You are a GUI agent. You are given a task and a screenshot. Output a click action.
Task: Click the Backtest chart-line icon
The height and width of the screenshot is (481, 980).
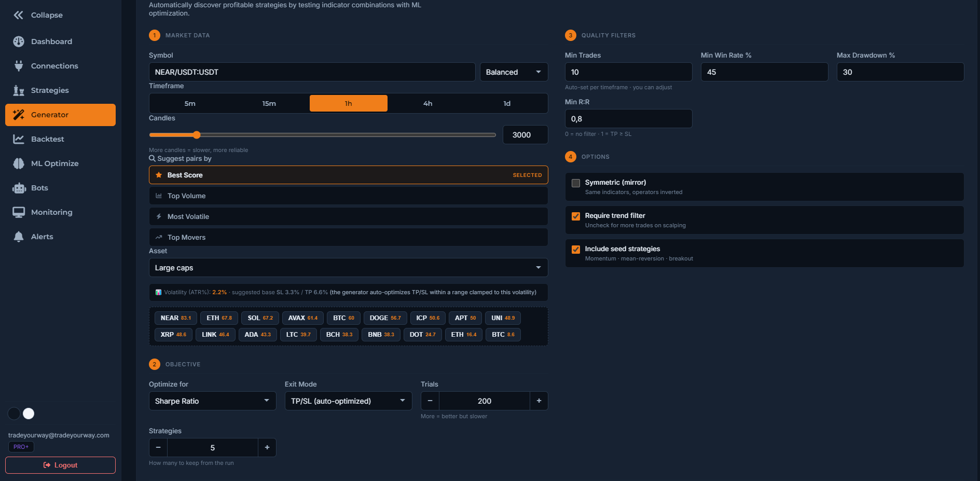point(19,139)
